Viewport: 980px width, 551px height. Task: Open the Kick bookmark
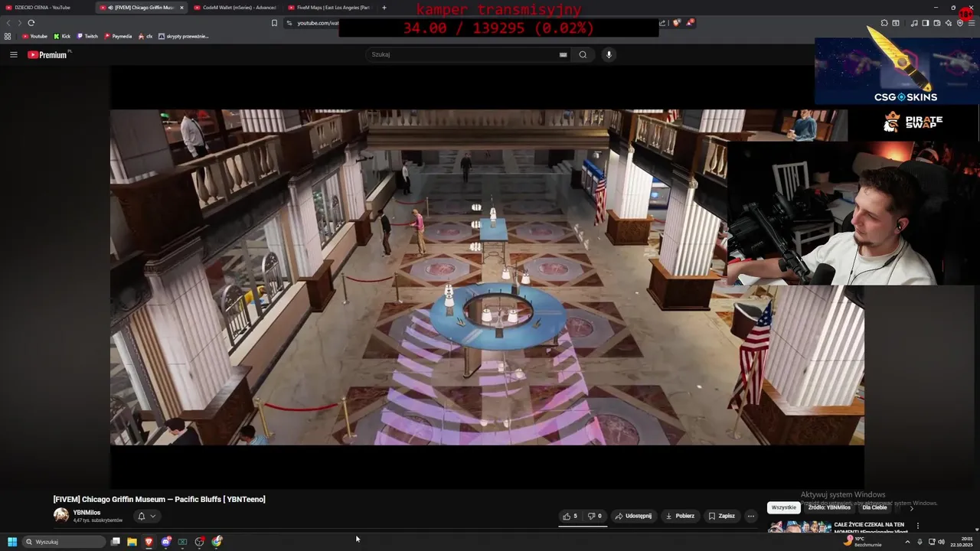[62, 36]
